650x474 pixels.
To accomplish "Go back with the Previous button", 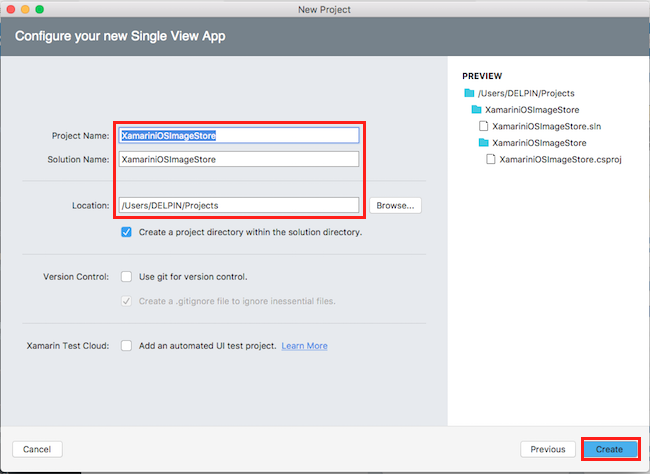I will pos(548,449).
